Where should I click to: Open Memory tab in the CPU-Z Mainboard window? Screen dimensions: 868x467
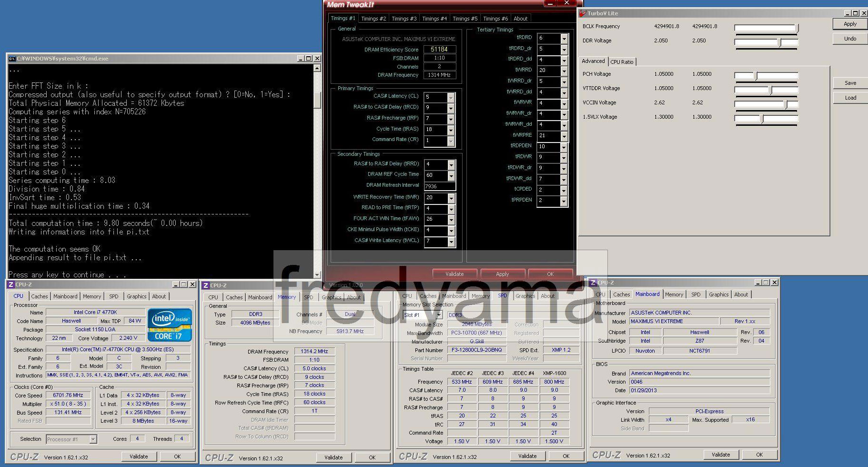[674, 294]
